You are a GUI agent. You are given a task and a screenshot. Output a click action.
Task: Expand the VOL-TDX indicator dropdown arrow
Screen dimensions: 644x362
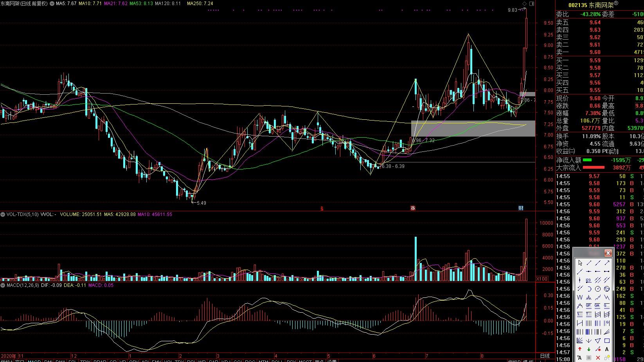coord(3,214)
